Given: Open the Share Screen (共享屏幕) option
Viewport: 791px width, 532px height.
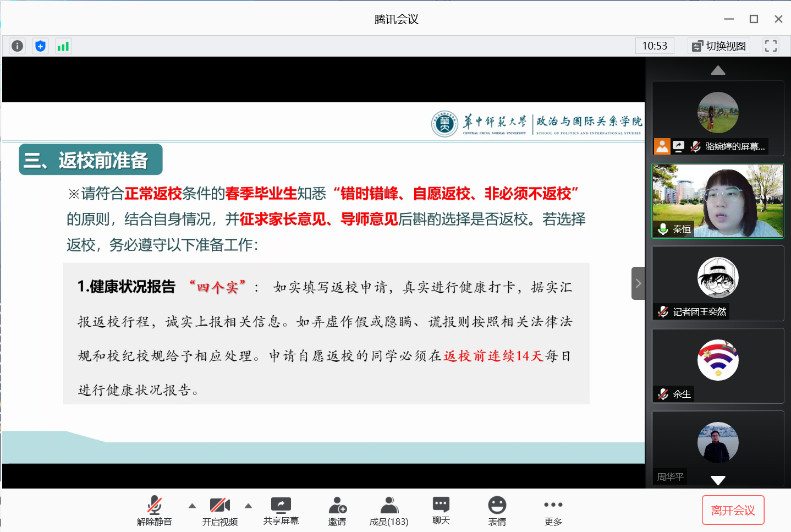Looking at the screenshot, I should coord(281,511).
